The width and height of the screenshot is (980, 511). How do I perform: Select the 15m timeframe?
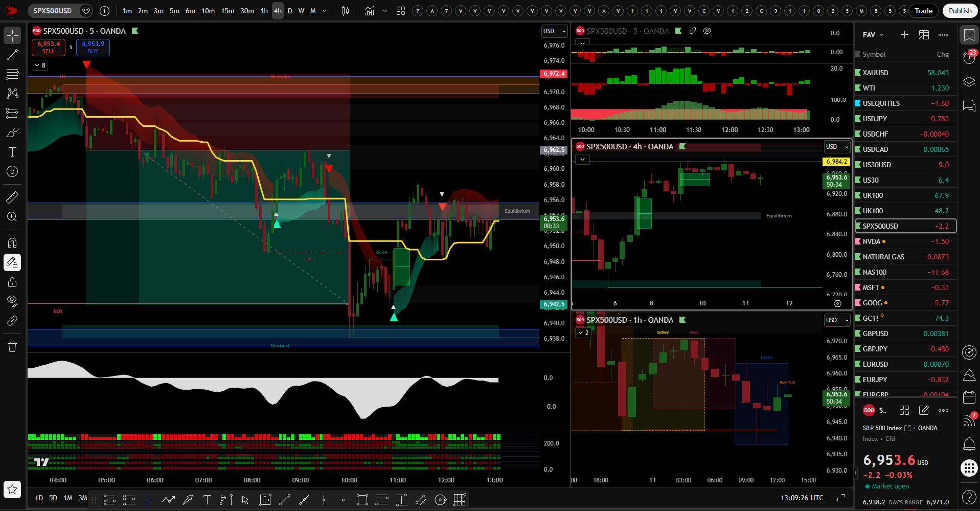coord(227,11)
